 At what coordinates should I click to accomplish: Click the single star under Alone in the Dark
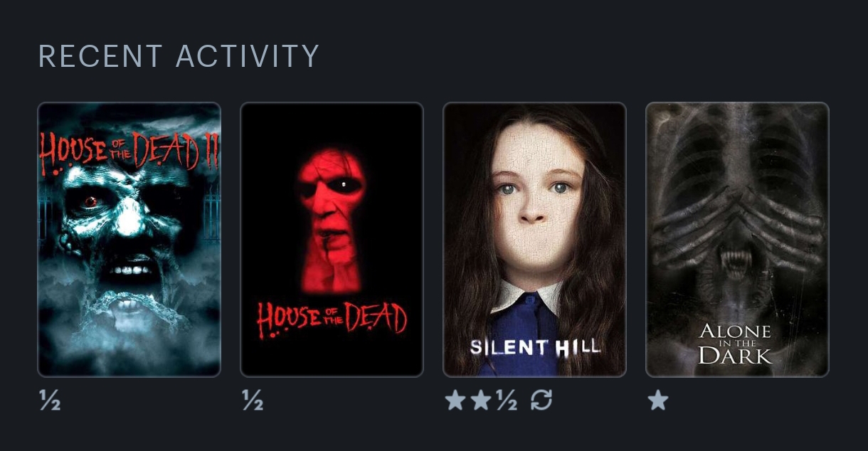[658, 400]
